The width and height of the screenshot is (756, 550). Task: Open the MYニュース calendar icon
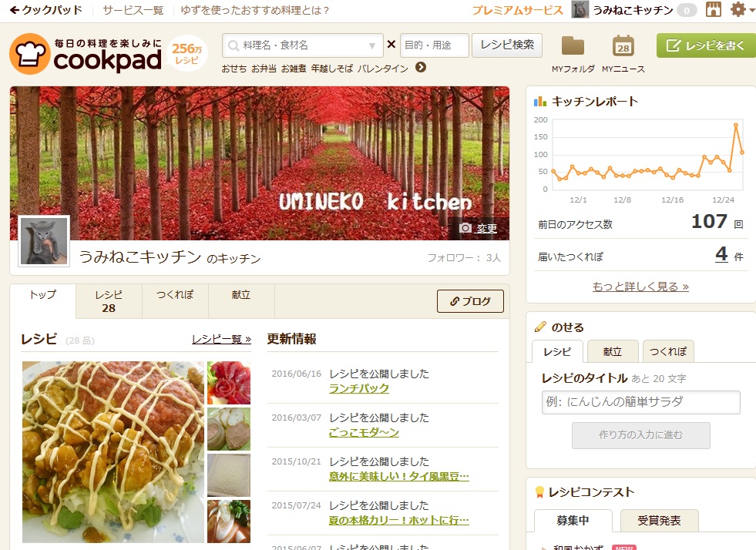click(x=623, y=46)
